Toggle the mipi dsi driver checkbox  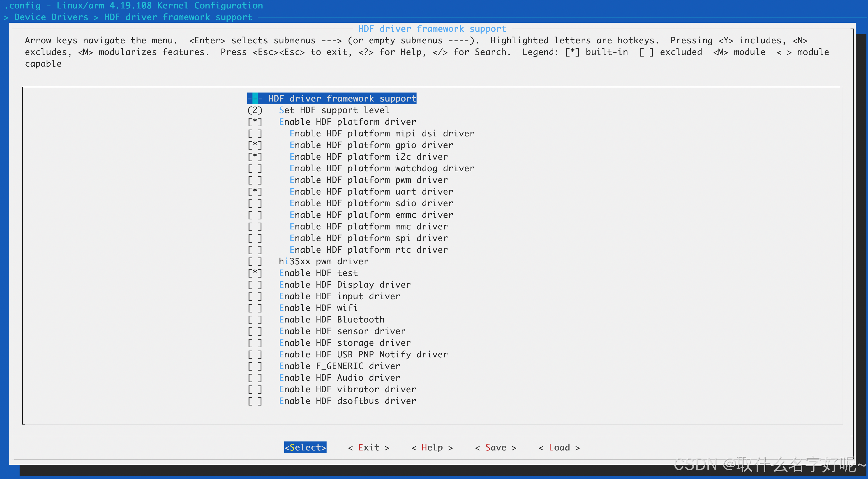255,134
